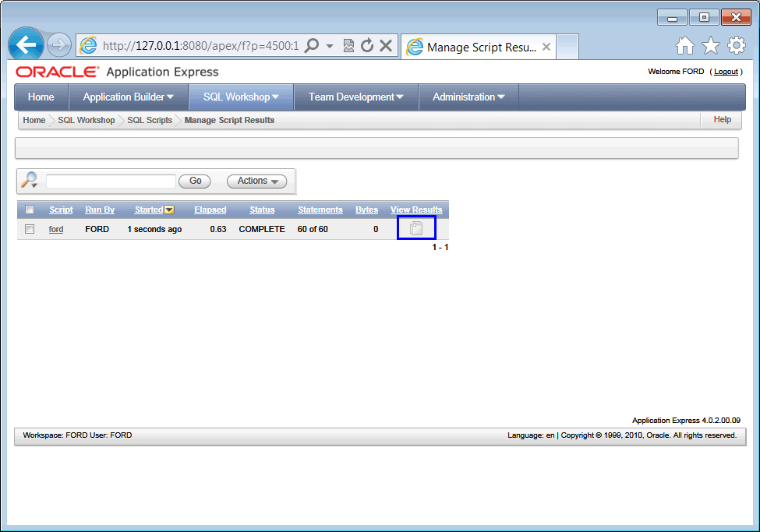The height and width of the screenshot is (532, 760).
Task: Click the SQL Scripts breadcrumb
Action: tap(150, 120)
